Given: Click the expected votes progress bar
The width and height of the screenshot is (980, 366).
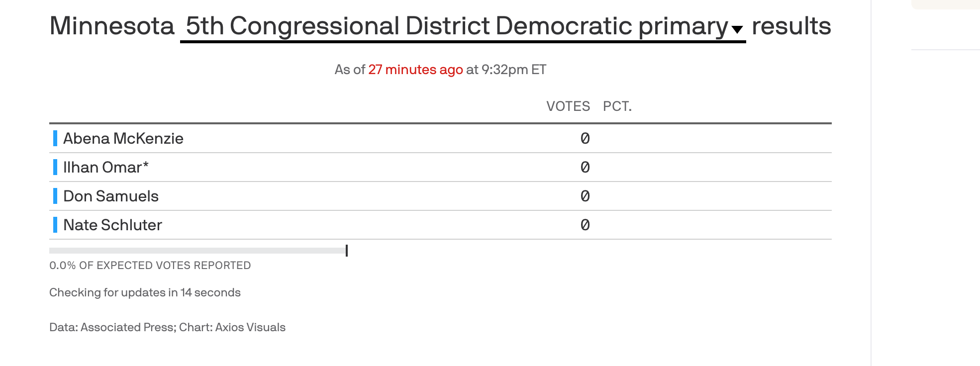Looking at the screenshot, I should 198,251.
